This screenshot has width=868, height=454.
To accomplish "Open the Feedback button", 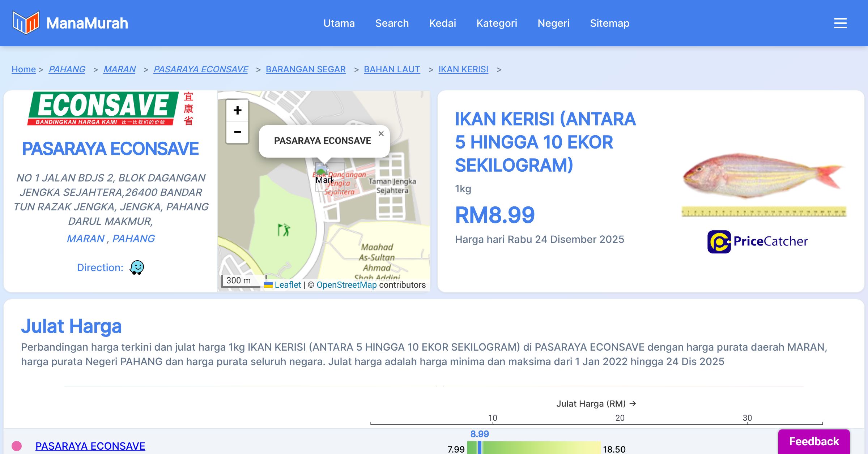I will pyautogui.click(x=814, y=441).
